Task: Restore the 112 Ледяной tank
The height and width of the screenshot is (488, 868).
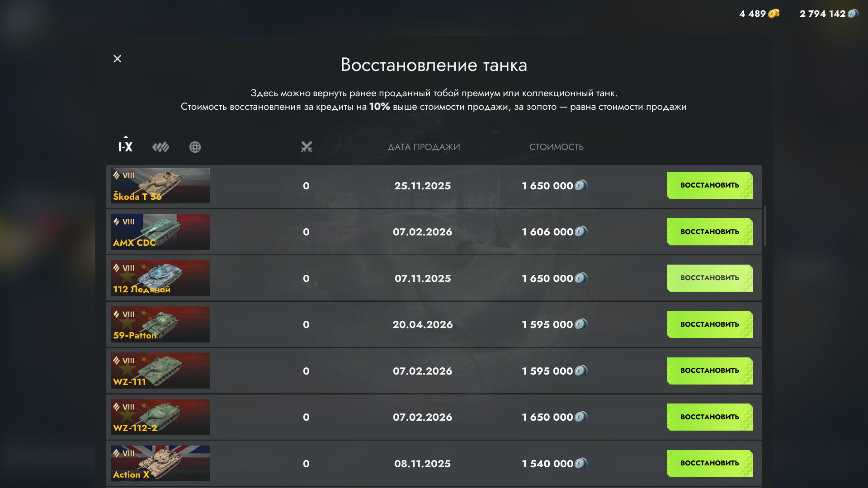Action: tap(710, 278)
